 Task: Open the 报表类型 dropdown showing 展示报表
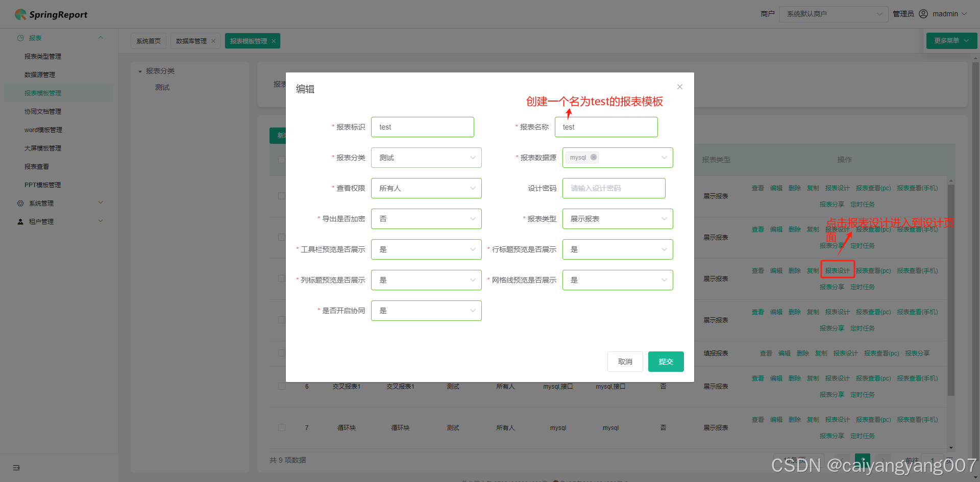coord(618,218)
